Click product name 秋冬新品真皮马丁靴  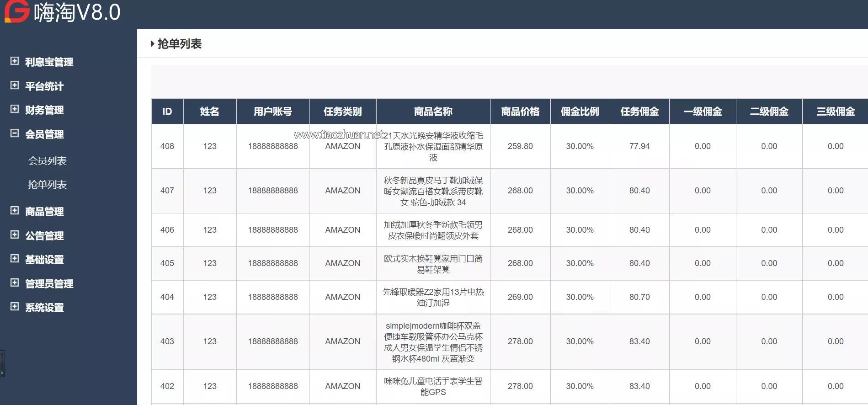coord(433,191)
